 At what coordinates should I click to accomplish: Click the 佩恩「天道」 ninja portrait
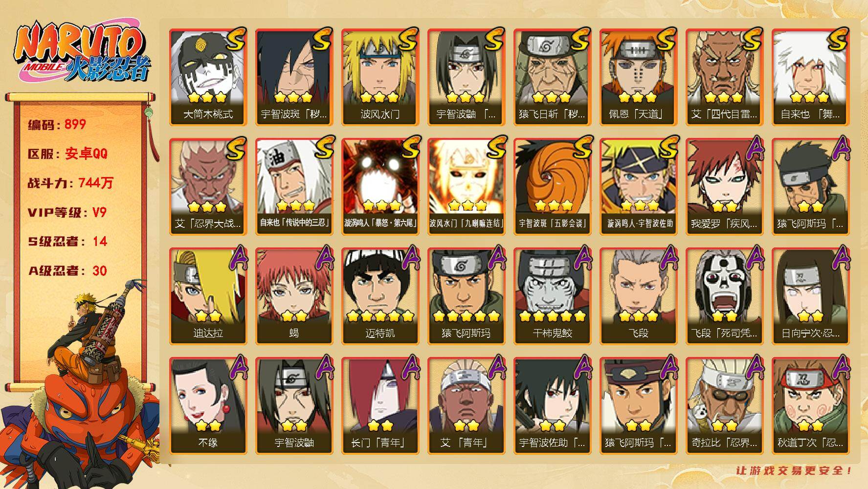[638, 77]
